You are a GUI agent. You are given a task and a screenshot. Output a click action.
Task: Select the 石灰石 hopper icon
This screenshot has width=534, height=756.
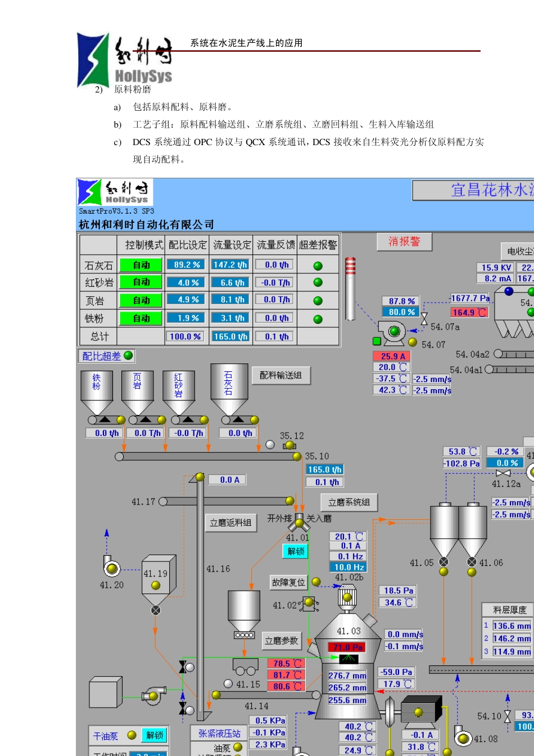[x=229, y=389]
